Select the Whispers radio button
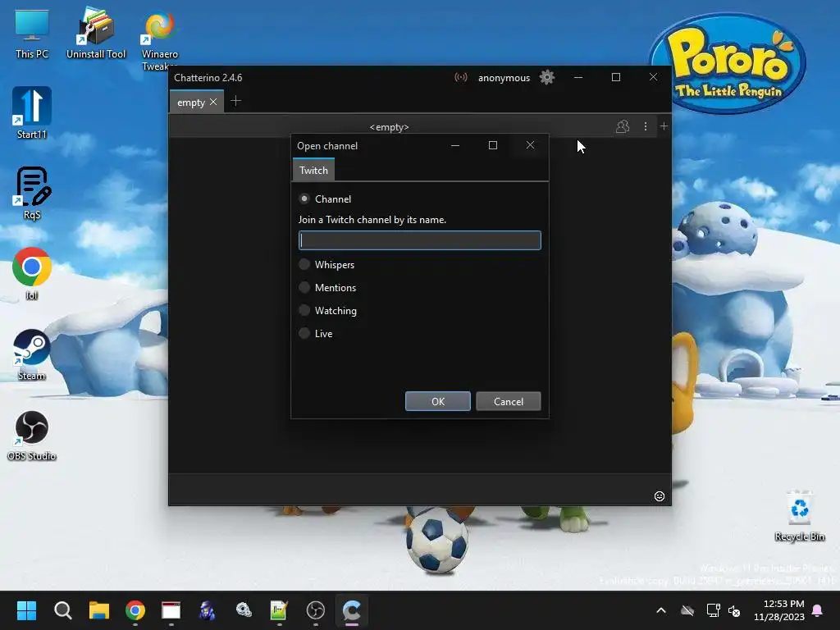840x630 pixels. click(x=304, y=264)
